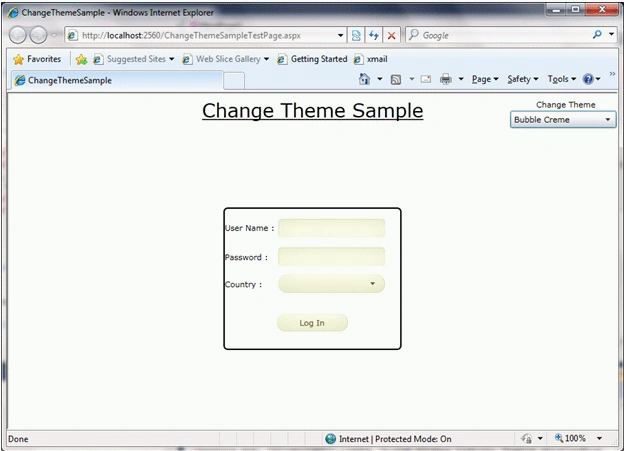This screenshot has height=451, width=624.
Task: Close the Internet Explorer window
Action: pyautogui.click(x=602, y=10)
